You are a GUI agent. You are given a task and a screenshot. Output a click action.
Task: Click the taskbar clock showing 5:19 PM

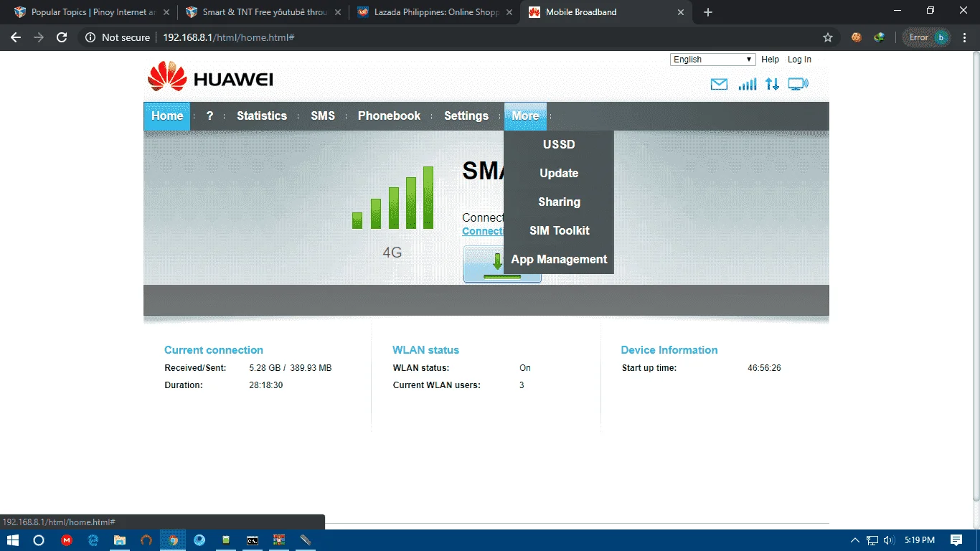[919, 540]
